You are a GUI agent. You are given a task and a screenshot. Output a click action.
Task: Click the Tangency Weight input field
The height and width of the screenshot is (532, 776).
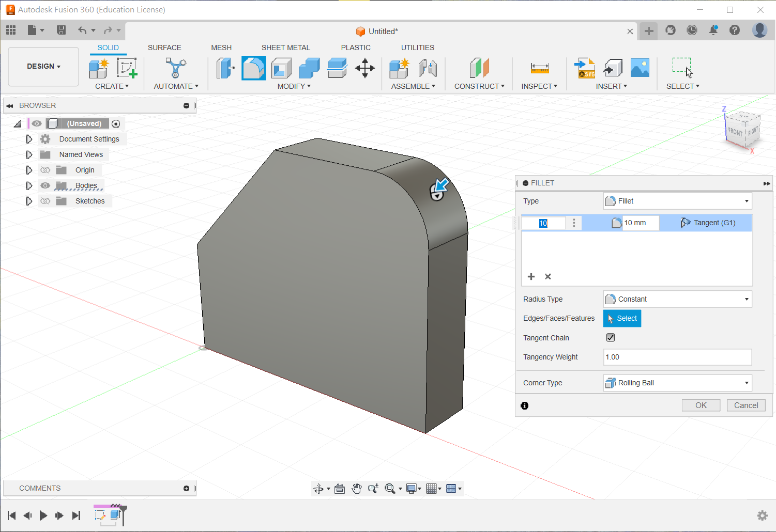point(677,357)
